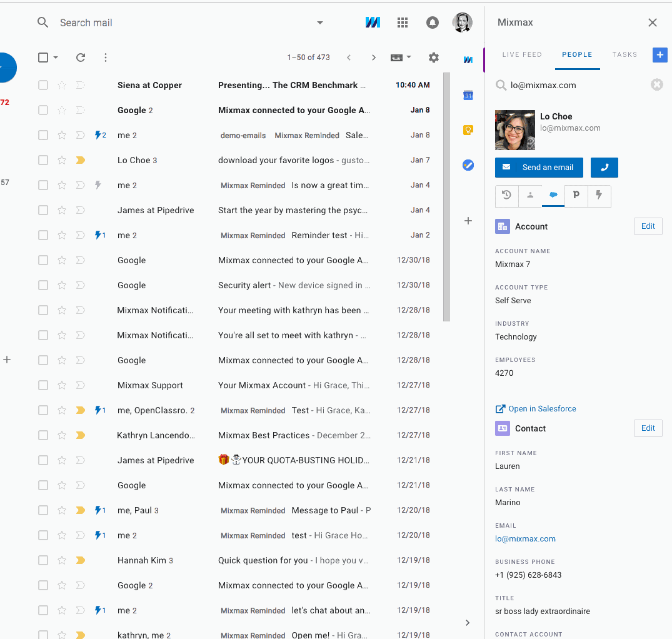Open the Google Calendar side panel
The image size is (672, 639).
468,96
